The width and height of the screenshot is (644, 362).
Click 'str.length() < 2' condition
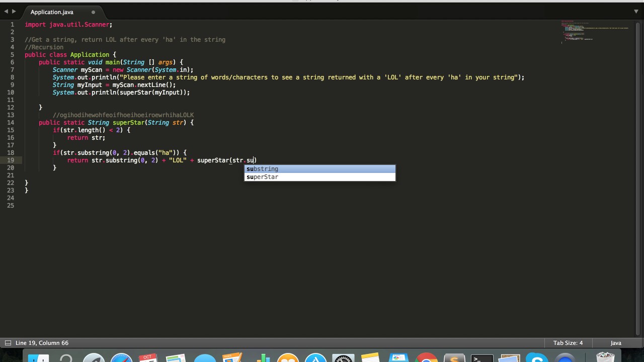[x=92, y=130]
